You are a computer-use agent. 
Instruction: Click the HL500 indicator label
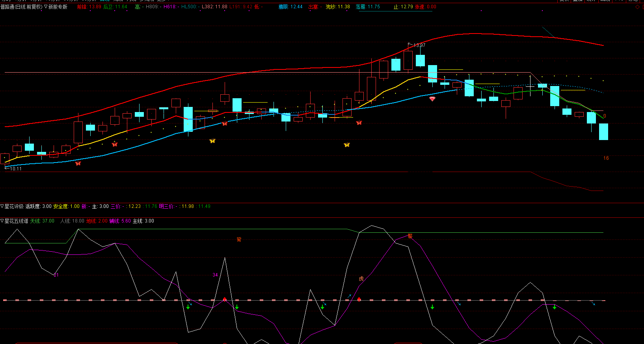click(190, 7)
